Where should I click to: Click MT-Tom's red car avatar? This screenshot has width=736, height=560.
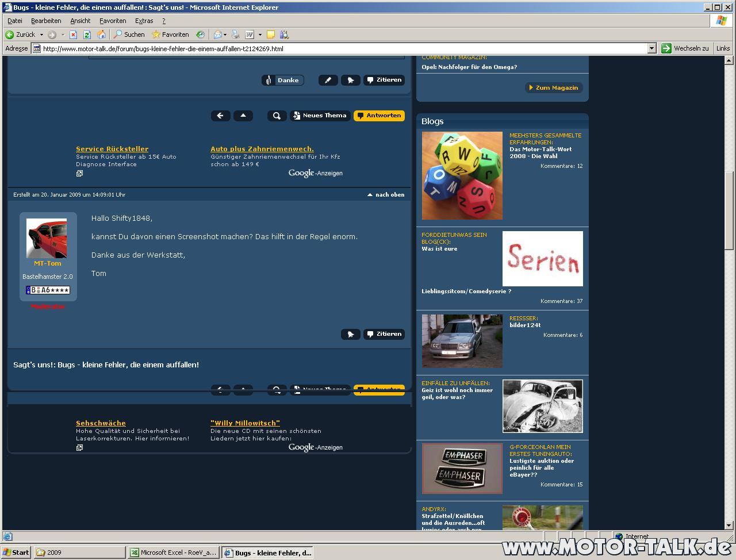click(47, 239)
